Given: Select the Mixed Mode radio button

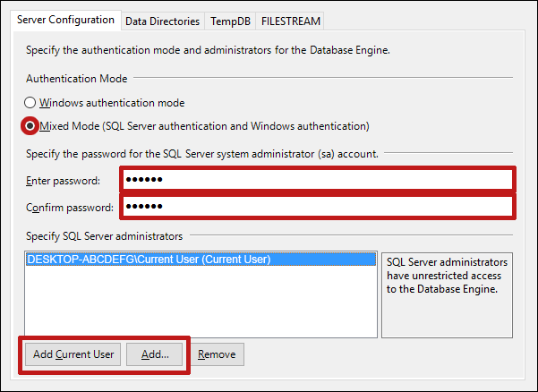Looking at the screenshot, I should click(31, 125).
